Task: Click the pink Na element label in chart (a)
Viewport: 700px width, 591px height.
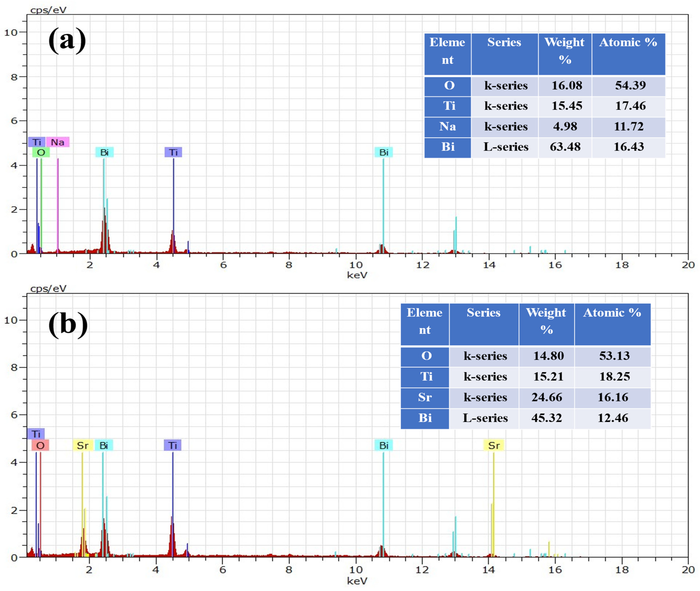Action: click(58, 142)
